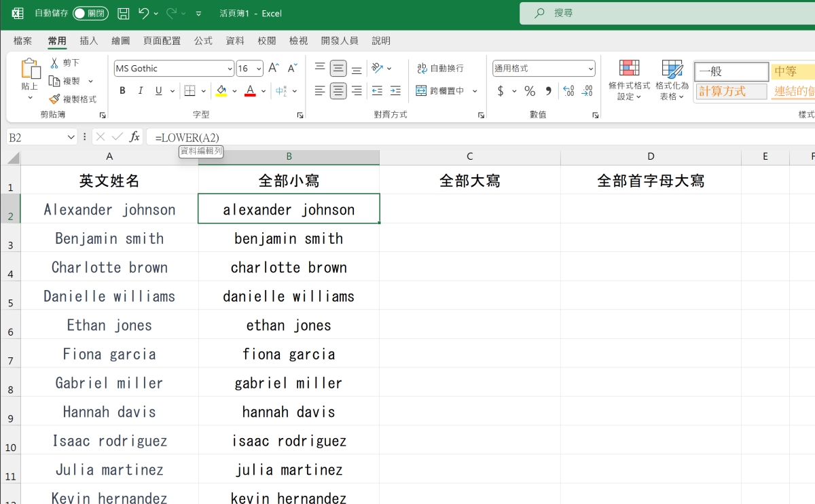Select the Format Painter (複製格式) tool

pos(73,99)
